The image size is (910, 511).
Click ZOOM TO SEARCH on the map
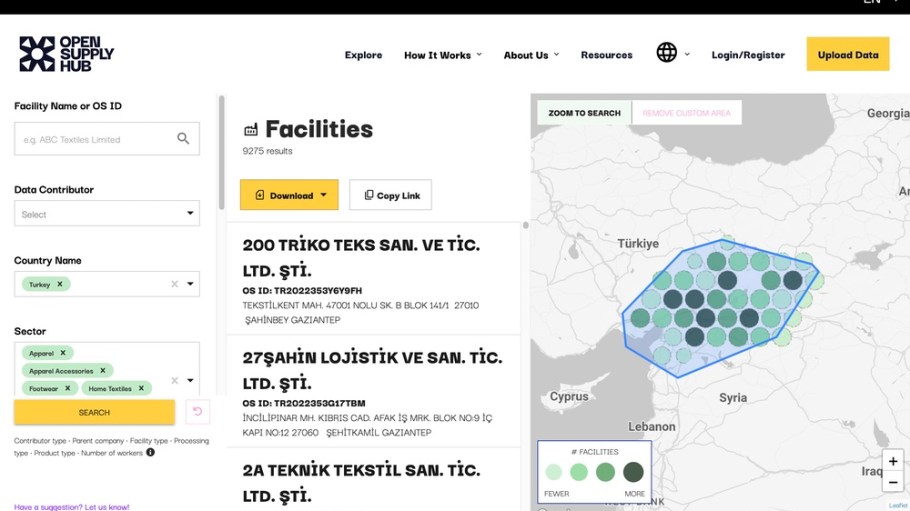click(584, 113)
